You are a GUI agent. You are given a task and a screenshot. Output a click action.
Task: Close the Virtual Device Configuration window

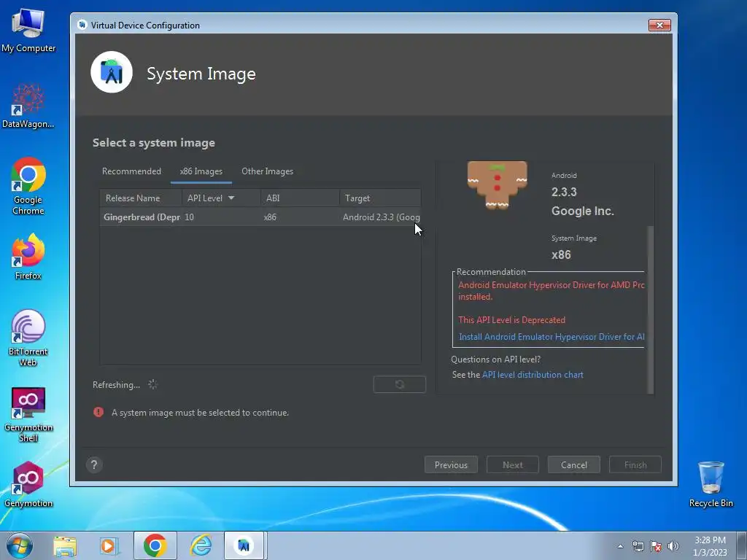point(659,26)
